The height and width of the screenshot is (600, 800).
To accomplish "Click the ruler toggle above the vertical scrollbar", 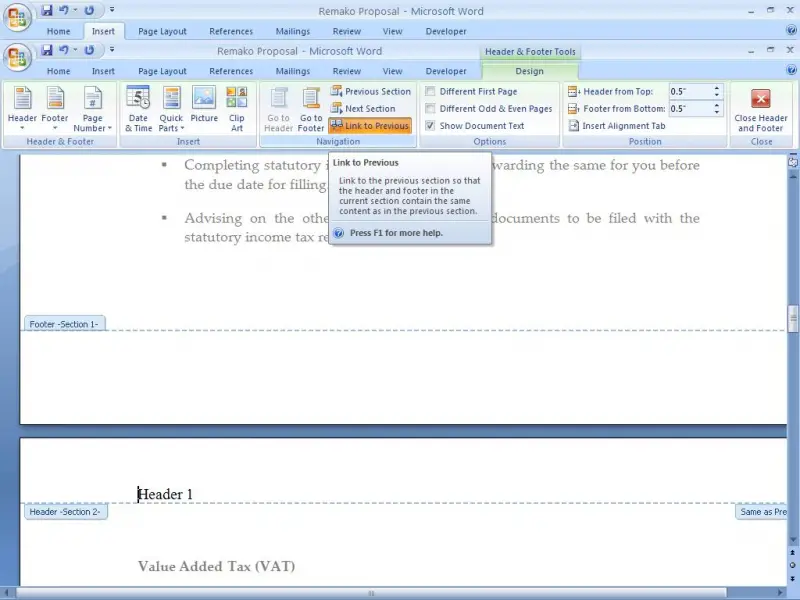I will (x=793, y=162).
